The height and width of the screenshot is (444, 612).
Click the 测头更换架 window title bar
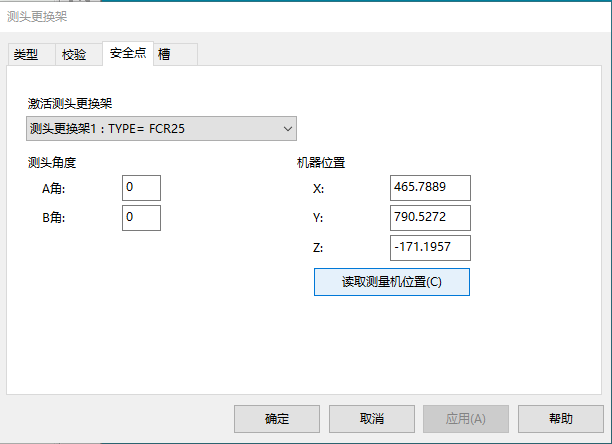[x=300, y=16]
